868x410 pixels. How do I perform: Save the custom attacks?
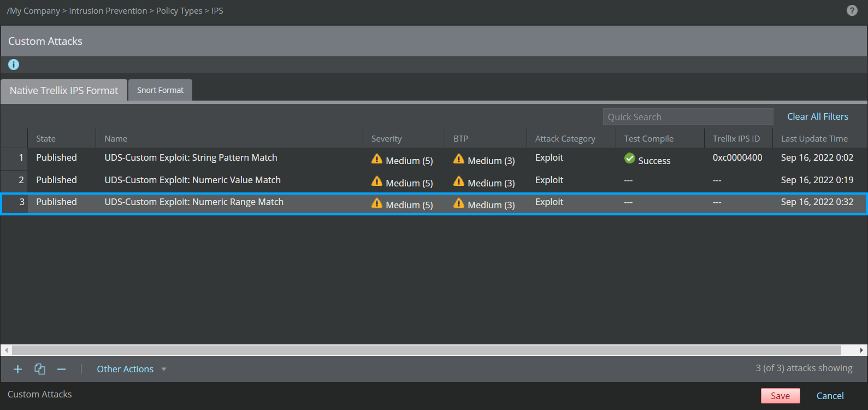[x=781, y=396]
